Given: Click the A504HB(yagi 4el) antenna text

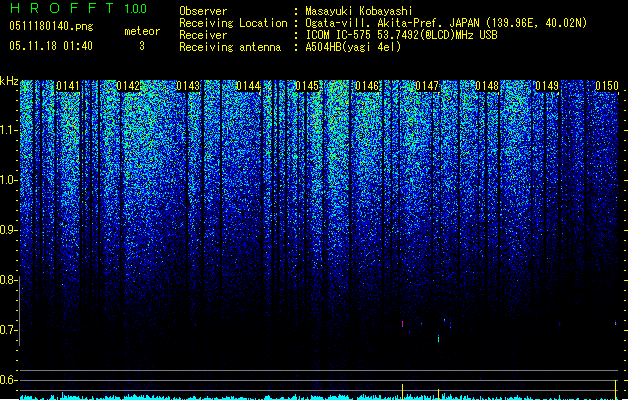Looking at the screenshot, I should click(x=353, y=47).
